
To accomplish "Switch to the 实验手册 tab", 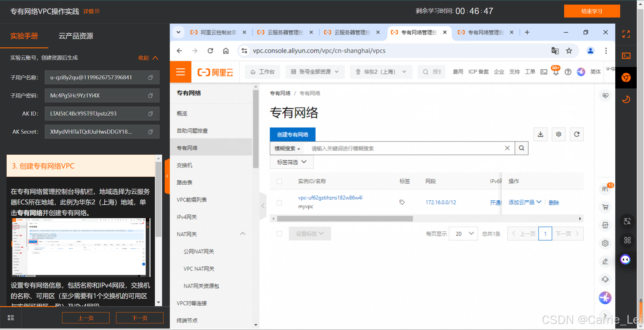I will point(24,36).
